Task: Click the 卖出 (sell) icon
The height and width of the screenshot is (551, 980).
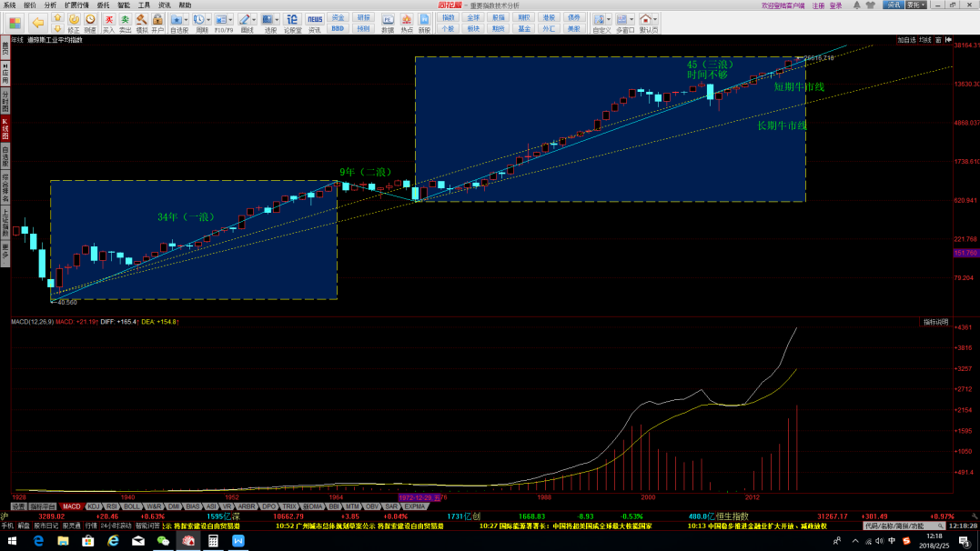Action: [x=125, y=22]
